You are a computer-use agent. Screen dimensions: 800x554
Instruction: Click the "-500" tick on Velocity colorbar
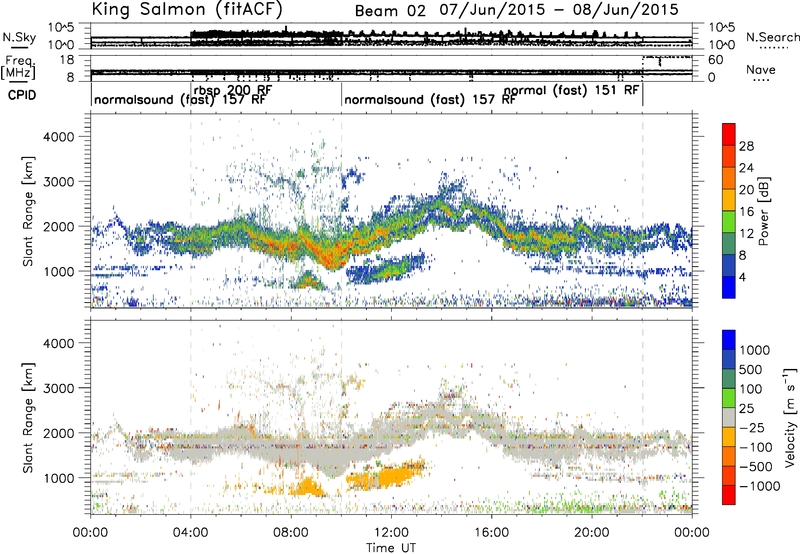tap(756, 467)
